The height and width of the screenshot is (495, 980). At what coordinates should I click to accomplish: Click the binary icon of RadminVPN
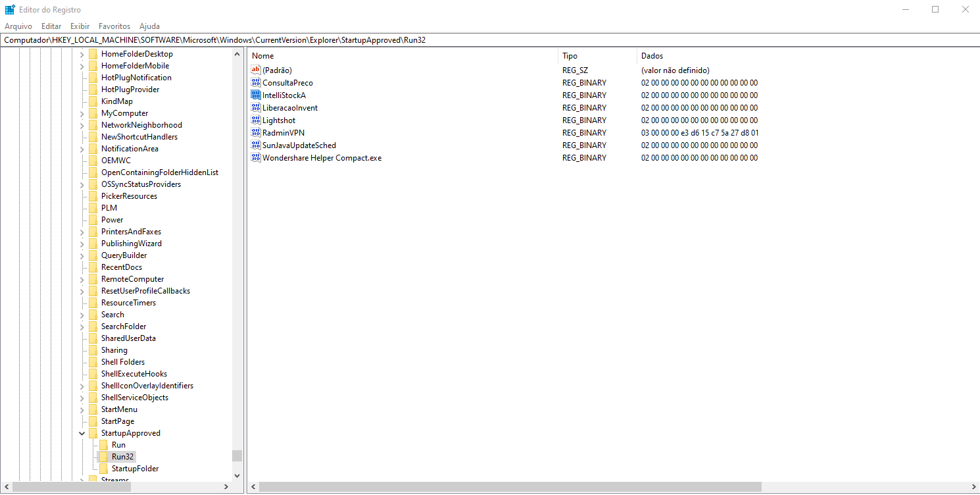tap(256, 133)
